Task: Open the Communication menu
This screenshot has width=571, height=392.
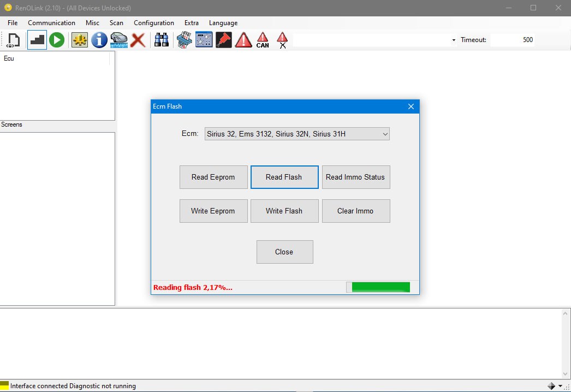Action: (51, 23)
